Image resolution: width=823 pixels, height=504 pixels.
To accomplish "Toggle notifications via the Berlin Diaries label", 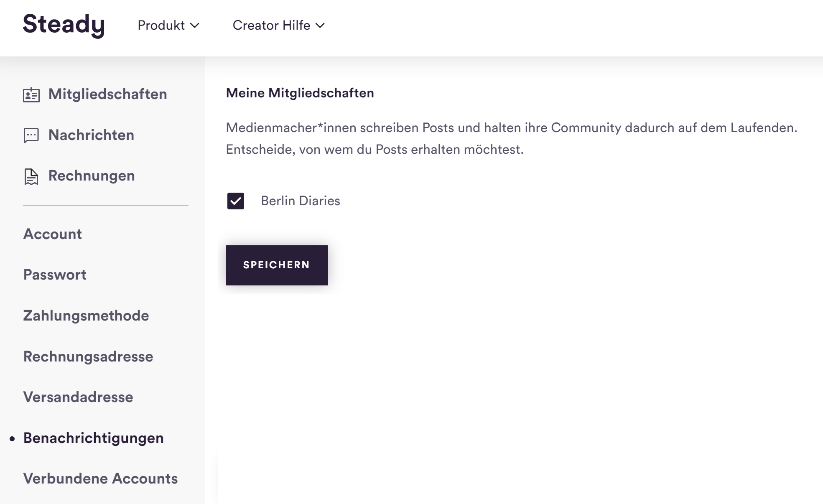I will (301, 201).
